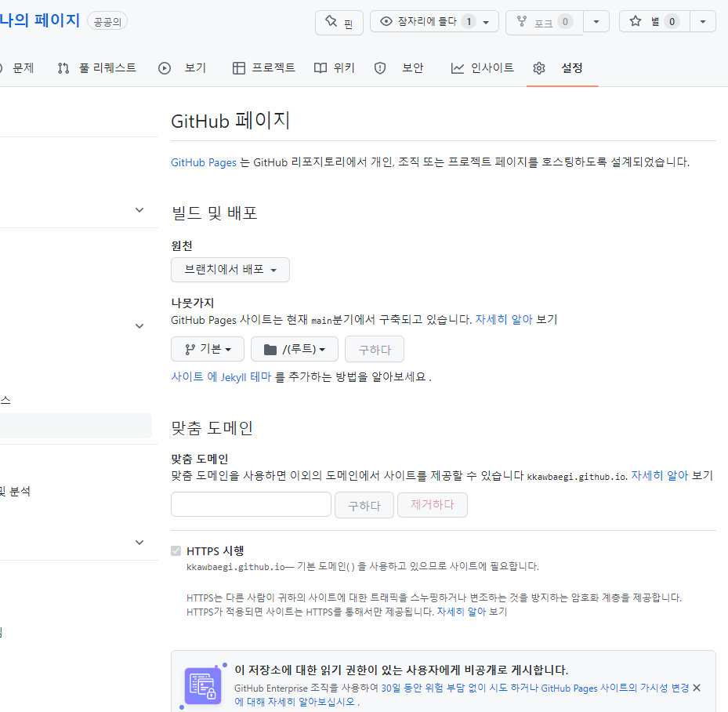Viewport: 728px width, 712px height.
Task: Click the insights graph icon
Action: click(458, 68)
